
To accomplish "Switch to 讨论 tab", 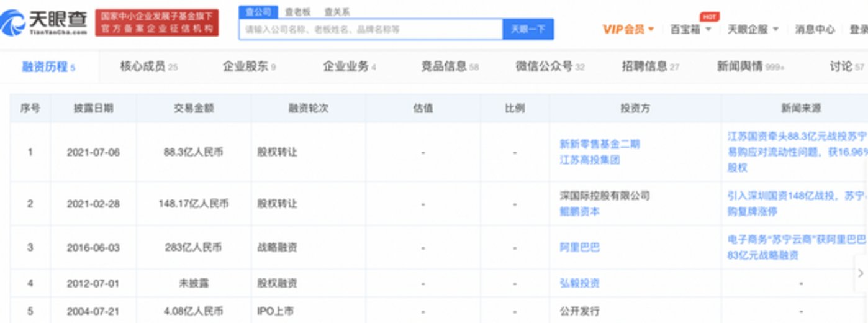I will click(847, 66).
